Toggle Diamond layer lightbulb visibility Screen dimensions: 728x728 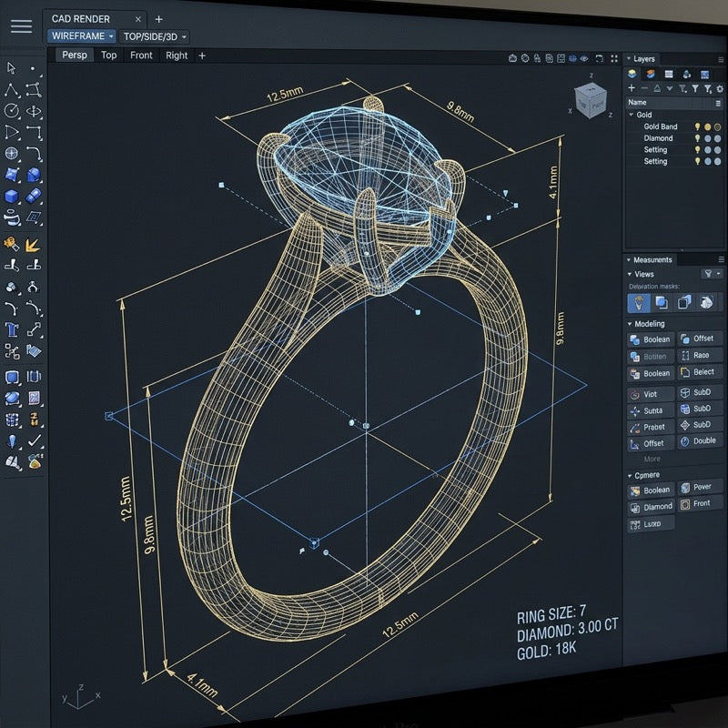[x=697, y=138]
